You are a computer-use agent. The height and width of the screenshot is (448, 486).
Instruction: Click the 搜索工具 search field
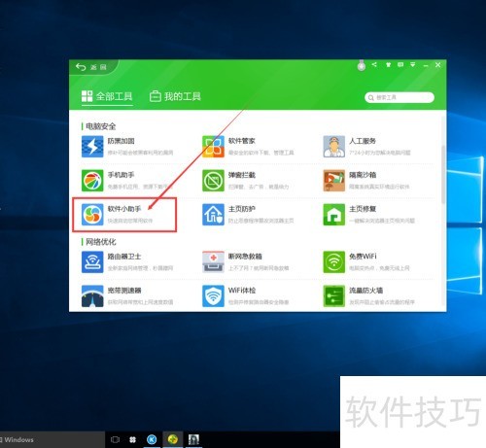[399, 97]
